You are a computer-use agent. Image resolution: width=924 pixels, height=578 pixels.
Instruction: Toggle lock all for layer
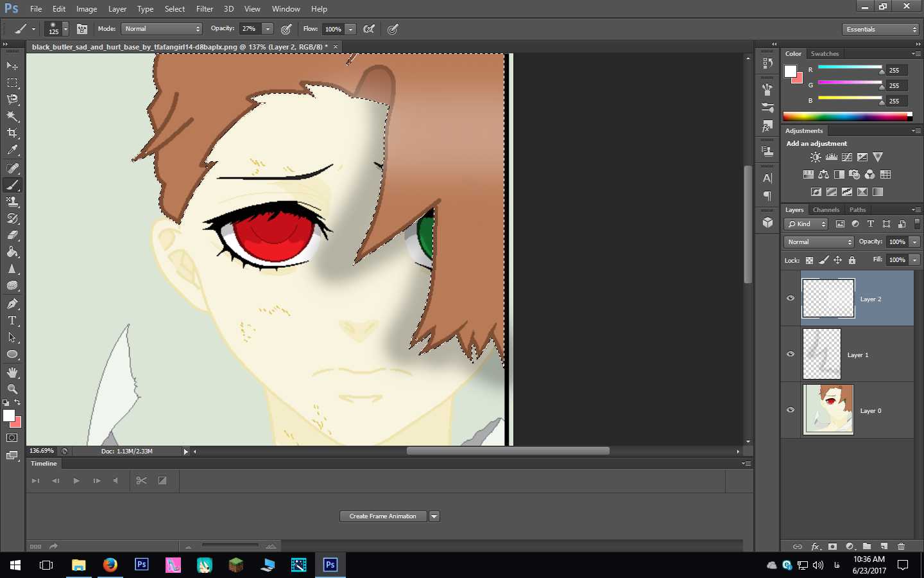(852, 260)
